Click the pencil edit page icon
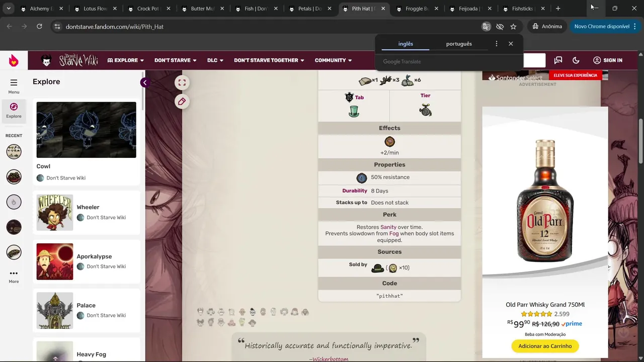Screen dimensions: 644x362 [182, 102]
